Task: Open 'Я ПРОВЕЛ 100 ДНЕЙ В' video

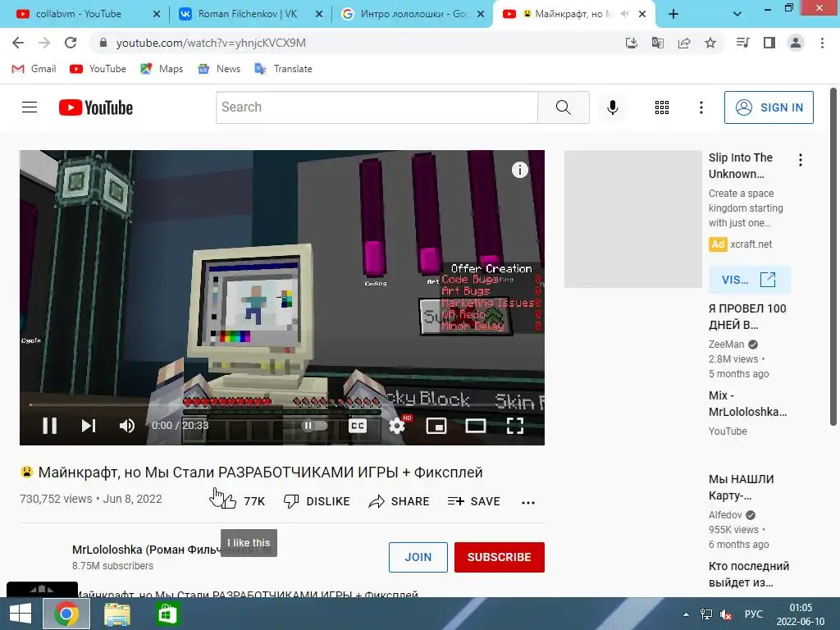Action: [747, 317]
